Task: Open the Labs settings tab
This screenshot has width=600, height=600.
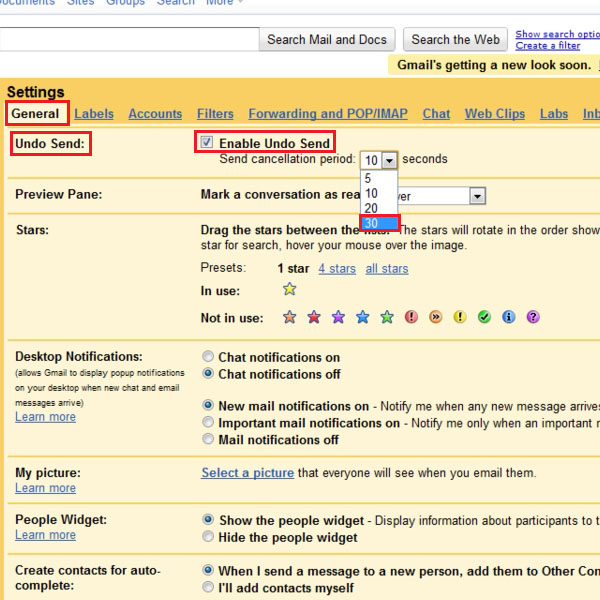Action: [554, 114]
